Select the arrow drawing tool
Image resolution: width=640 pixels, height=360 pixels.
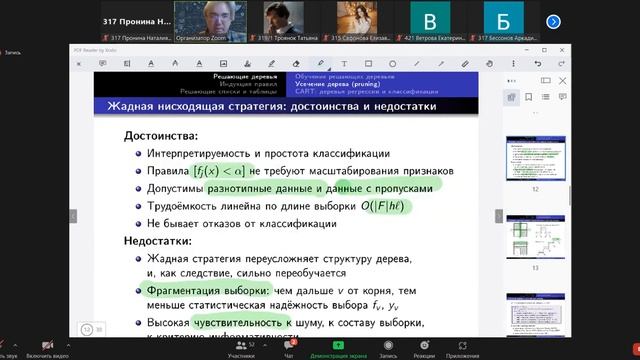pyautogui.click(x=441, y=64)
